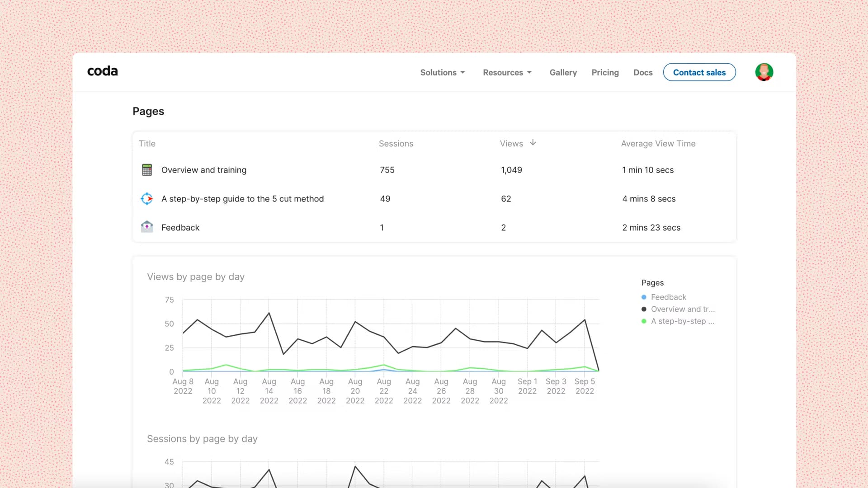Open the user profile avatar
Image resolution: width=868 pixels, height=488 pixels.
(x=764, y=72)
